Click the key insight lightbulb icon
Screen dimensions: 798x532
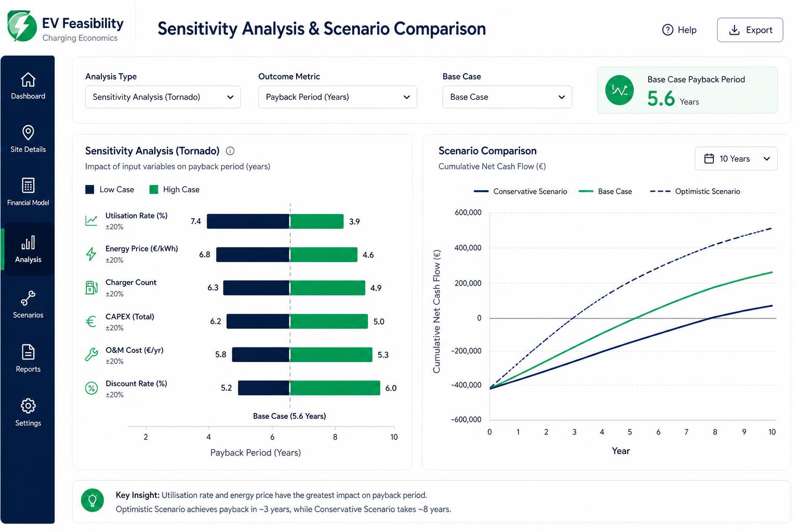[92, 500]
